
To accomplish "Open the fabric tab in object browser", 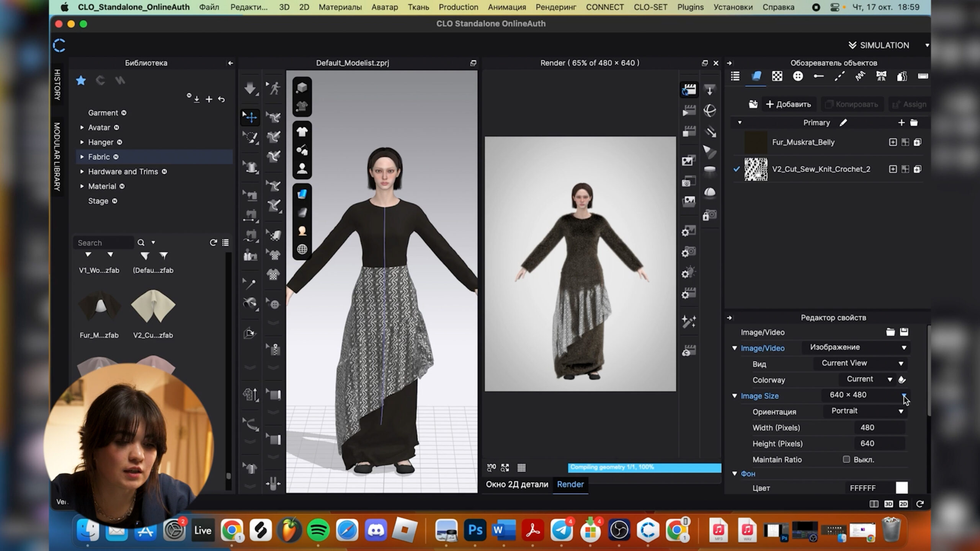I will (x=756, y=76).
